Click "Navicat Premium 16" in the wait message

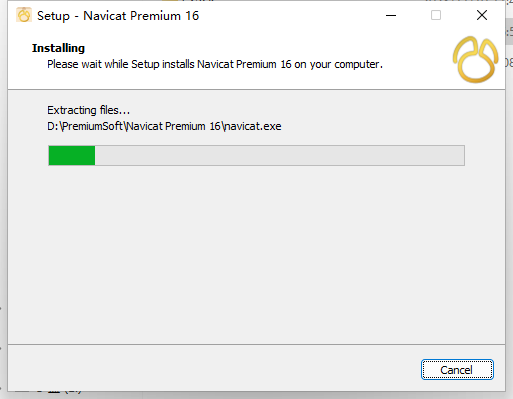244,64
